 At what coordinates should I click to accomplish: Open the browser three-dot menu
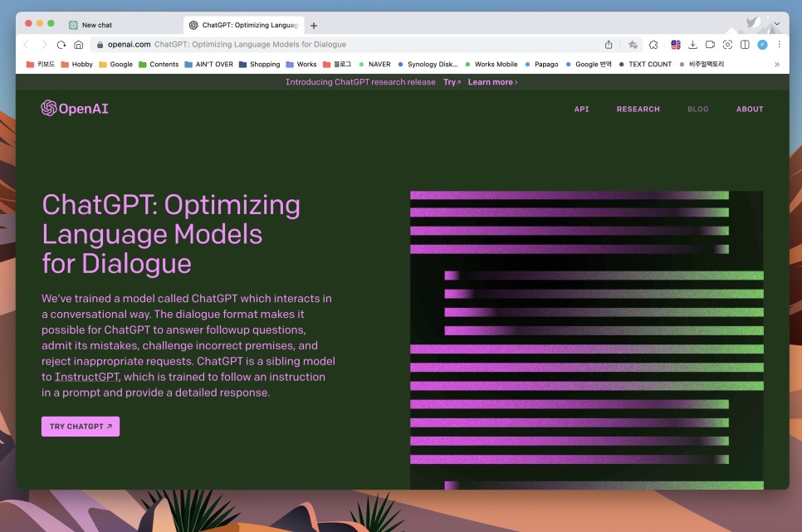tap(779, 45)
